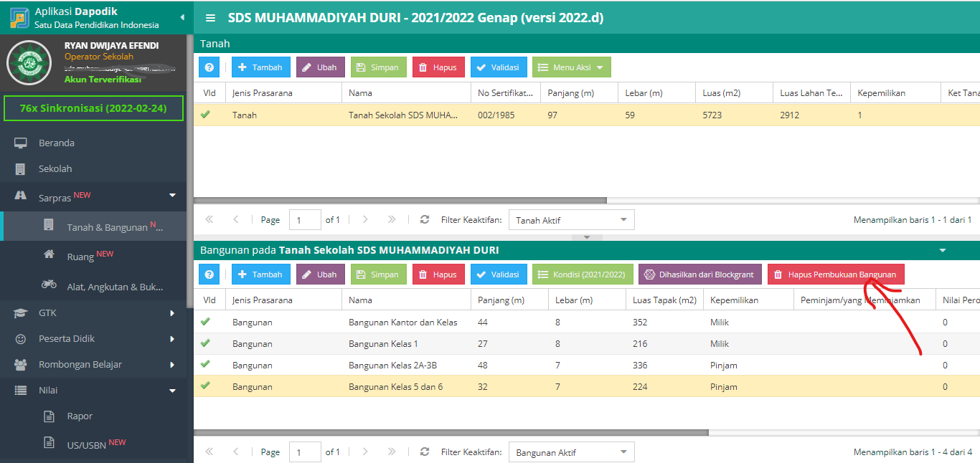Screen dimensions: 980x463
Task: Click Simpan in Tanah toolbar
Action: 379,67
